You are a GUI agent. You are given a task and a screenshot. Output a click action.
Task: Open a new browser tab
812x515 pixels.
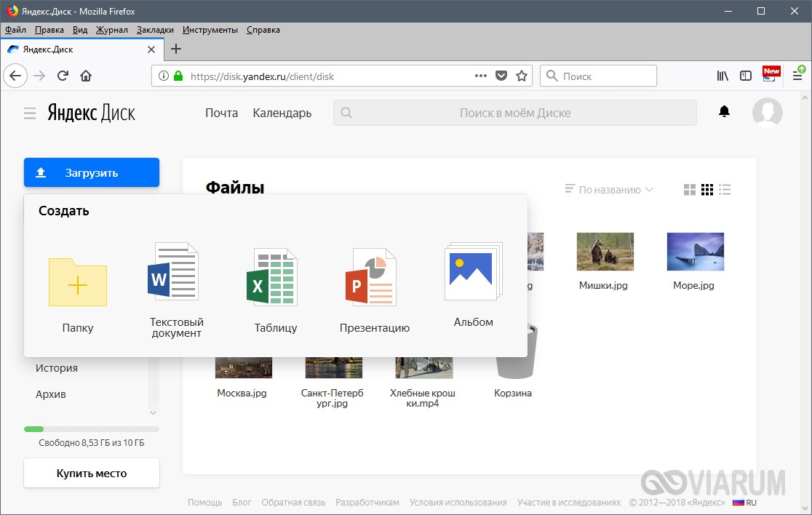point(176,49)
